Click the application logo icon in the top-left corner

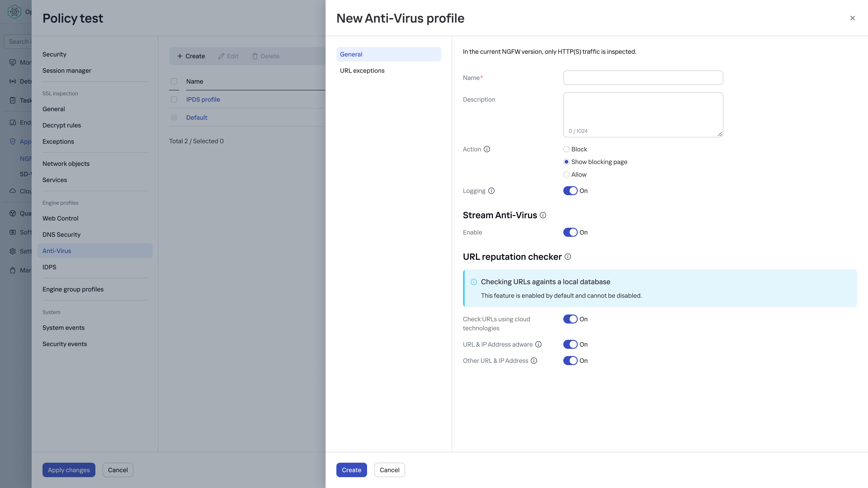click(14, 12)
